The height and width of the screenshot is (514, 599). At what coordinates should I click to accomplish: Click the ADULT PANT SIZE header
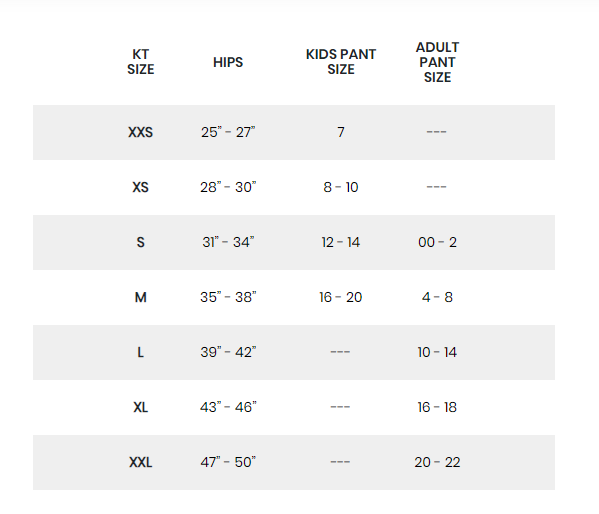437,62
